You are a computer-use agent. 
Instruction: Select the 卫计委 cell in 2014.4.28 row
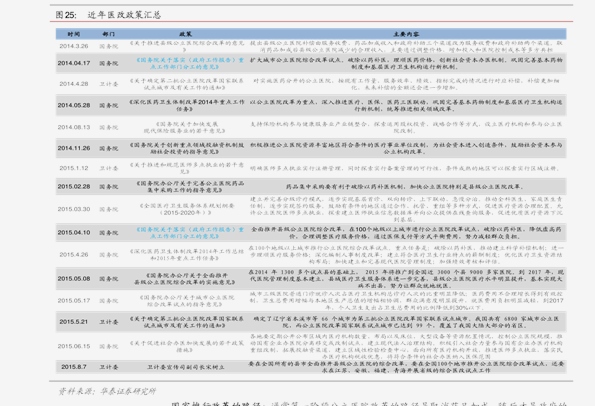[x=109, y=84]
